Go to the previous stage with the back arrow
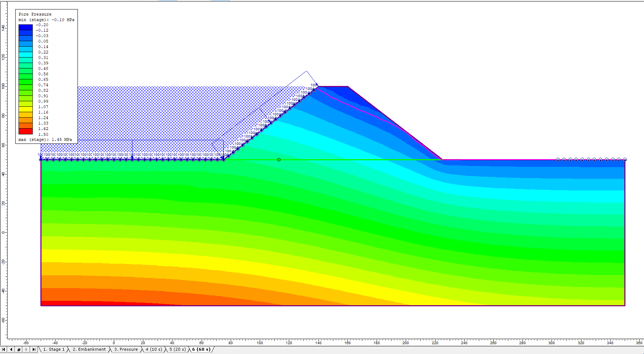Screen dimensions: 644x354 point(11,350)
